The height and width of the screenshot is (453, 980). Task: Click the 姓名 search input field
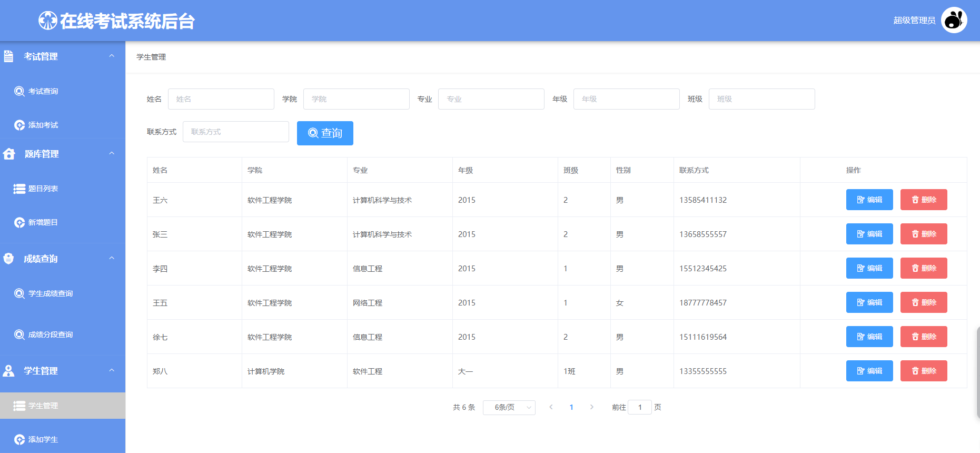[x=221, y=99]
